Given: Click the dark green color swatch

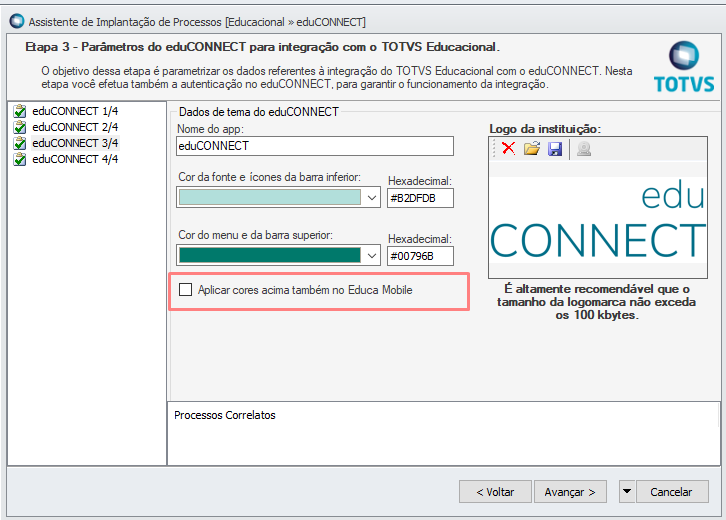Looking at the screenshot, I should [x=270, y=256].
